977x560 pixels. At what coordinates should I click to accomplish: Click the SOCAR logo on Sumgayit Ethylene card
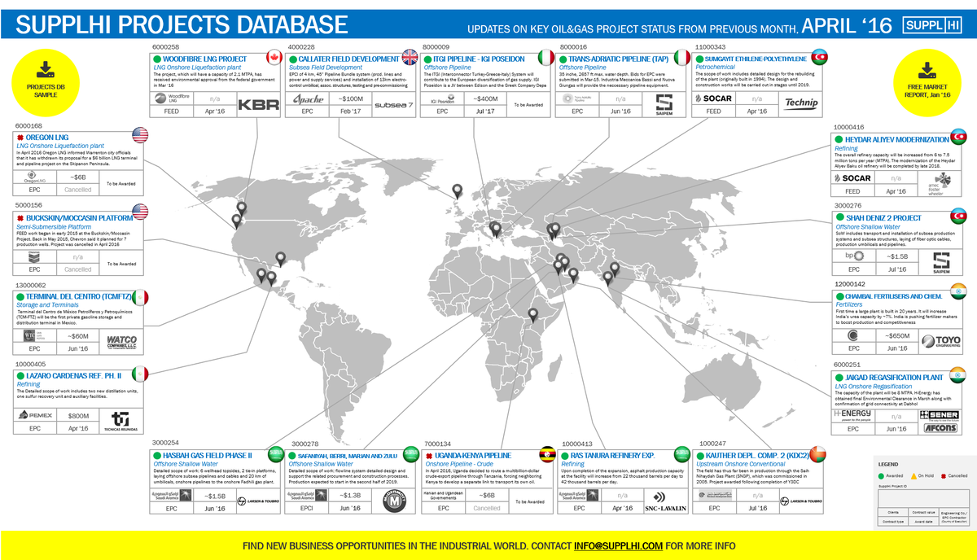tap(714, 98)
